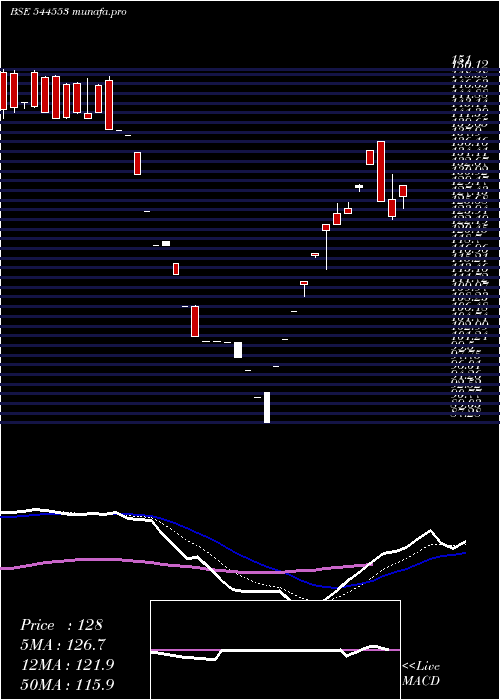Click the blue moving average line in the lower panel
500x700 pixels.
(x=232, y=551)
